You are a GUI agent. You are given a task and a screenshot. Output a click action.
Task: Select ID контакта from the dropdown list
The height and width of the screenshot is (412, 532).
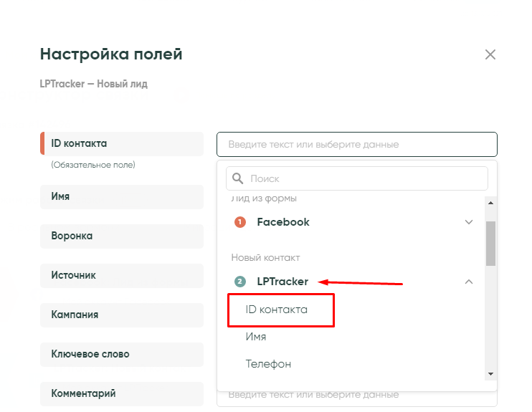276,310
